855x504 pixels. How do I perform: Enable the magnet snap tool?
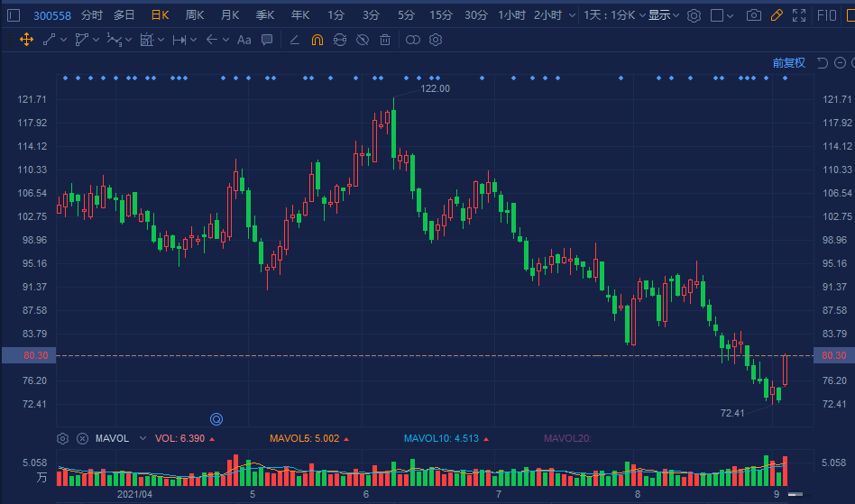(317, 40)
